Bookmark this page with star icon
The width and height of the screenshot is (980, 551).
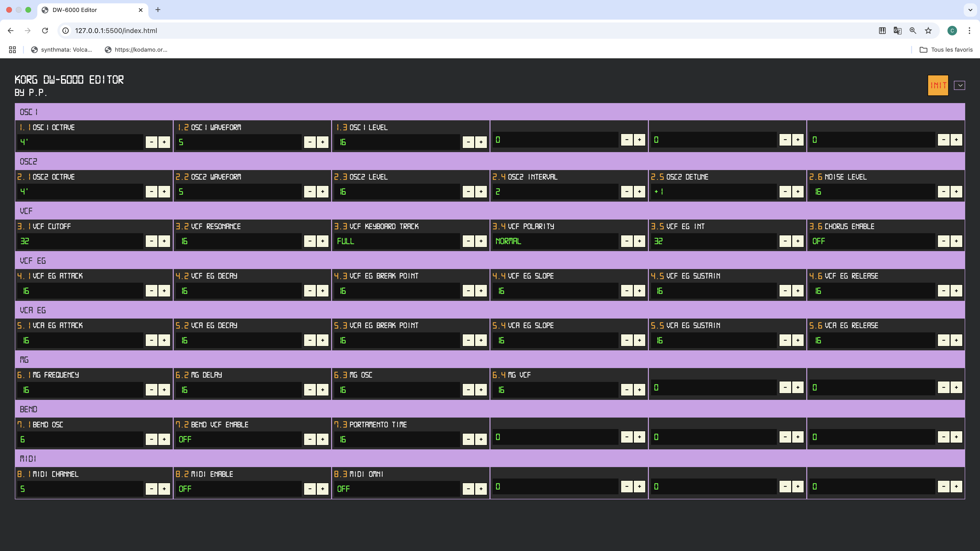point(928,30)
